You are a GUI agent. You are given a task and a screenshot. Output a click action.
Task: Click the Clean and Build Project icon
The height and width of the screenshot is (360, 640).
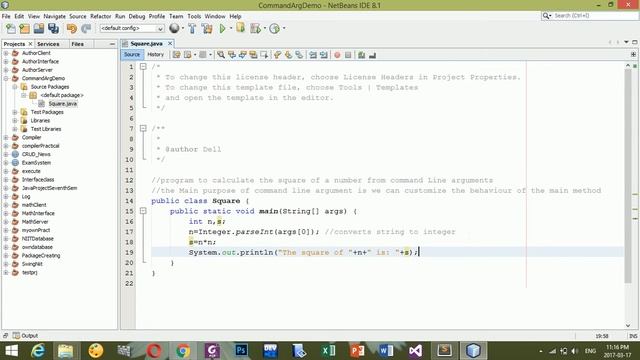[x=207, y=29]
